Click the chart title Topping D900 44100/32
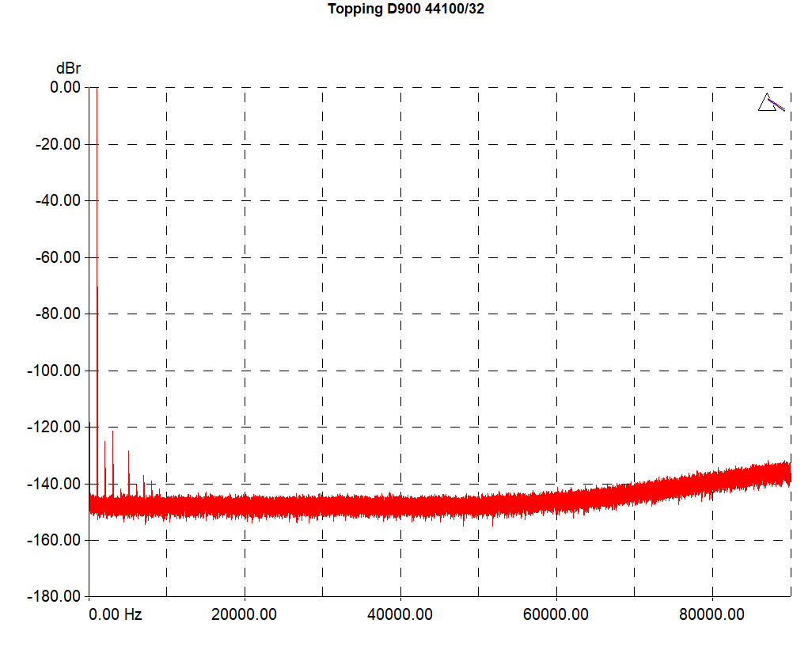Viewport: 812px width, 650px height. (405, 10)
